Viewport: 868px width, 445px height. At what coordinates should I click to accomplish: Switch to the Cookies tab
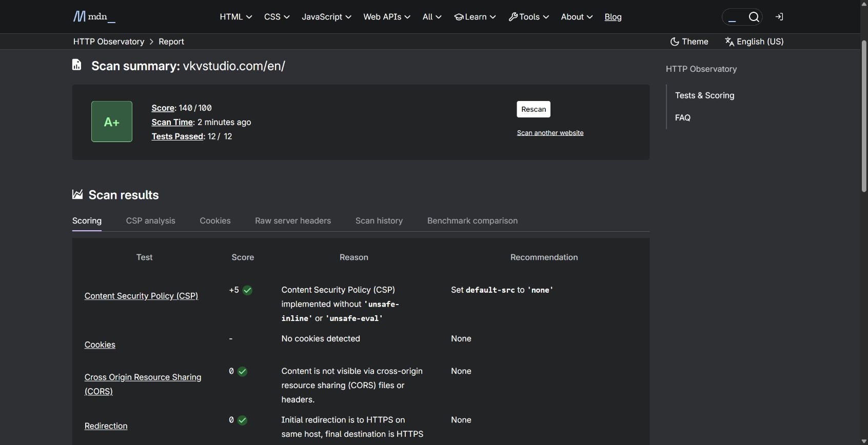pos(215,221)
